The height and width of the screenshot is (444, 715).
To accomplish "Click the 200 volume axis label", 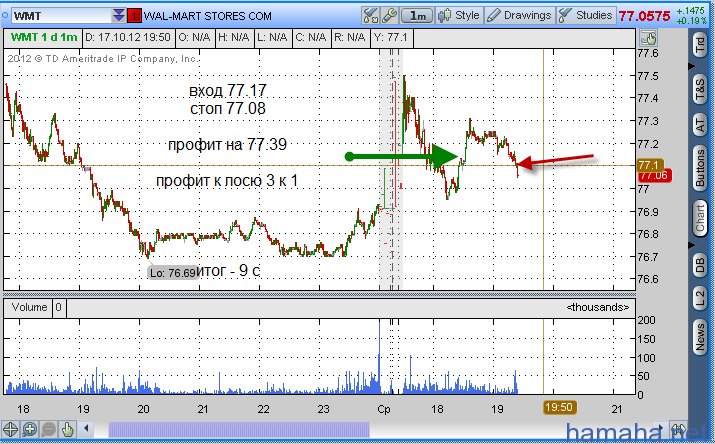I will point(646,320).
